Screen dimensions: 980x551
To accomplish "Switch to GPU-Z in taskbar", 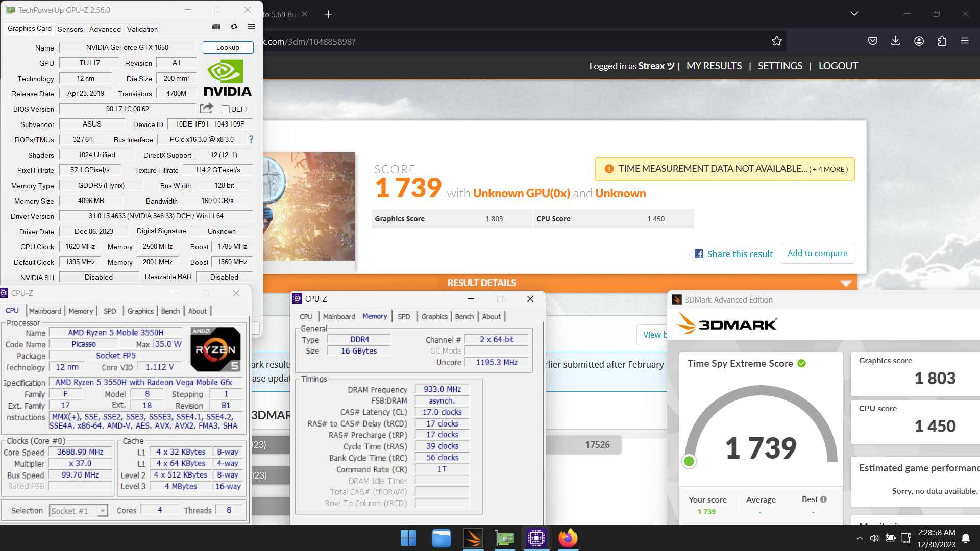I will point(505,538).
